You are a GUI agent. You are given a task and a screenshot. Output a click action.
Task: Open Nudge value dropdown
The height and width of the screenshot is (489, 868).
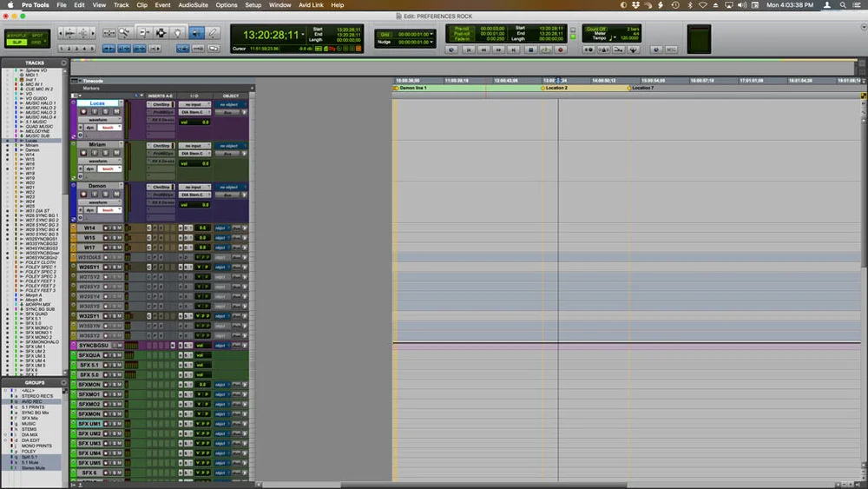tap(431, 42)
